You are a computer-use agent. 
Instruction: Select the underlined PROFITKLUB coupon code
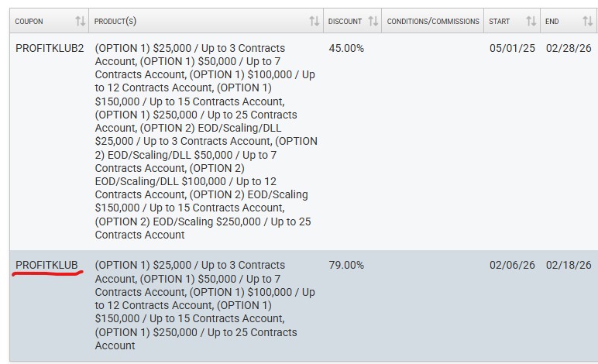(x=47, y=265)
